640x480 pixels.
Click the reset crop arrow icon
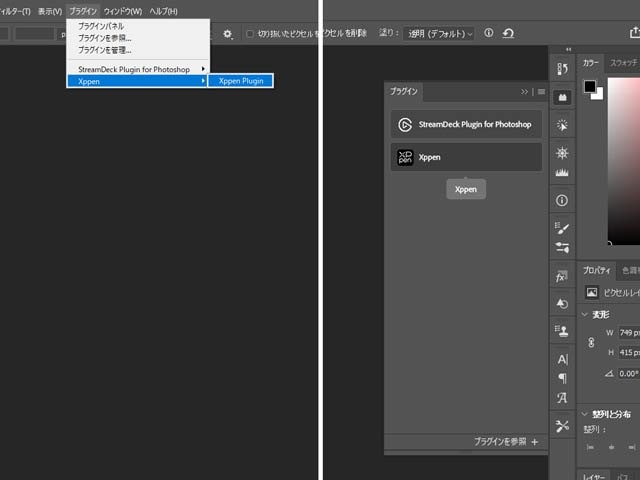click(x=508, y=33)
